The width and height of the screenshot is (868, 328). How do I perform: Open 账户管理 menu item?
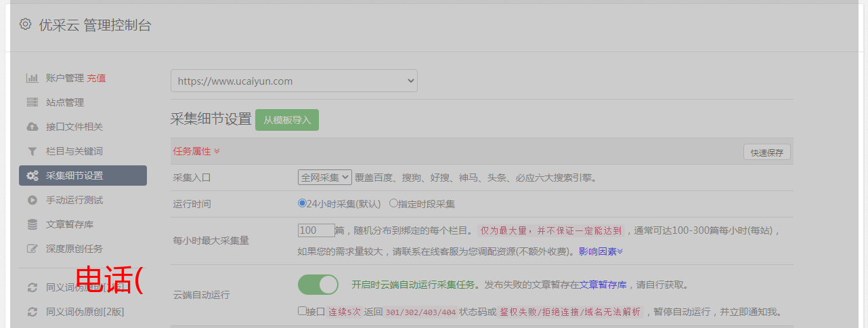[65, 78]
